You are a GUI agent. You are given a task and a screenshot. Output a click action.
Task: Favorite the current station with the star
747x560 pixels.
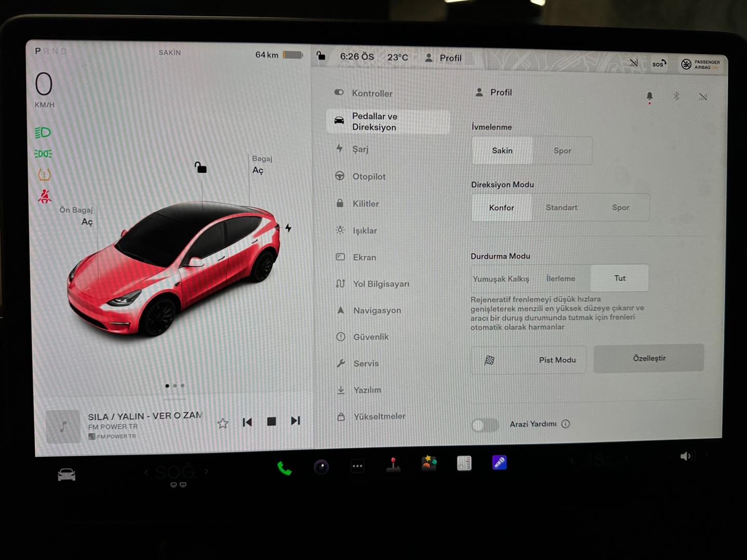223,423
